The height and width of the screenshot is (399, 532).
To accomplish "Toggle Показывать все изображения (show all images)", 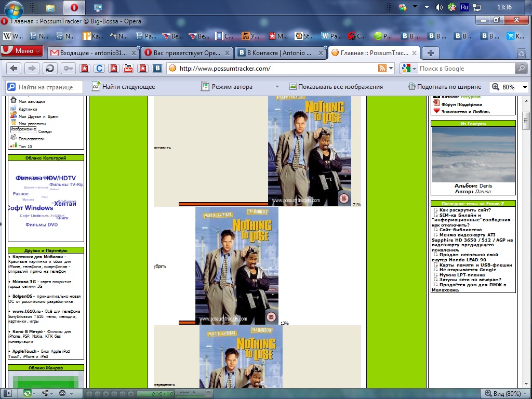I will click(x=336, y=87).
